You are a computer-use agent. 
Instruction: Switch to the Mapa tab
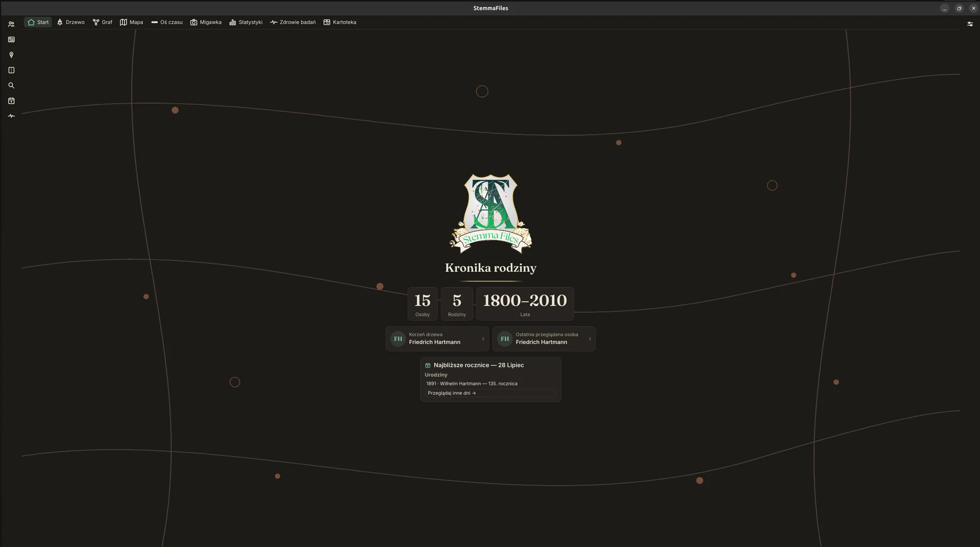pos(132,22)
